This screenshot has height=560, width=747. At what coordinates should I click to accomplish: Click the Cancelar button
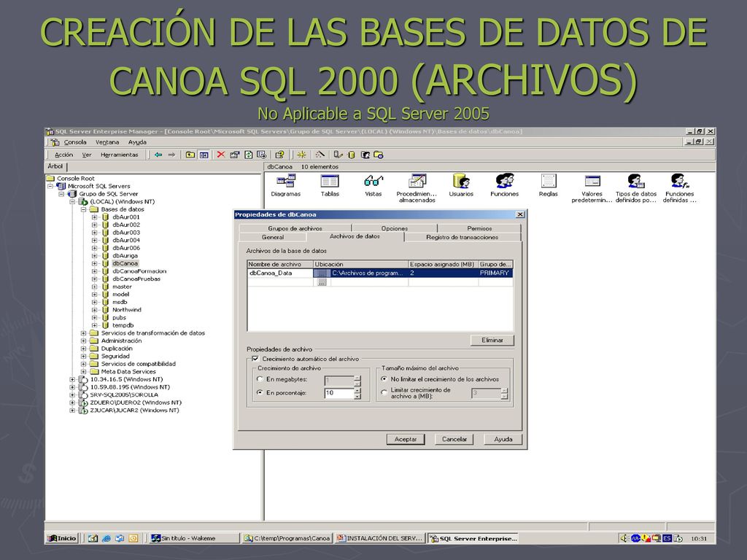pos(454,439)
